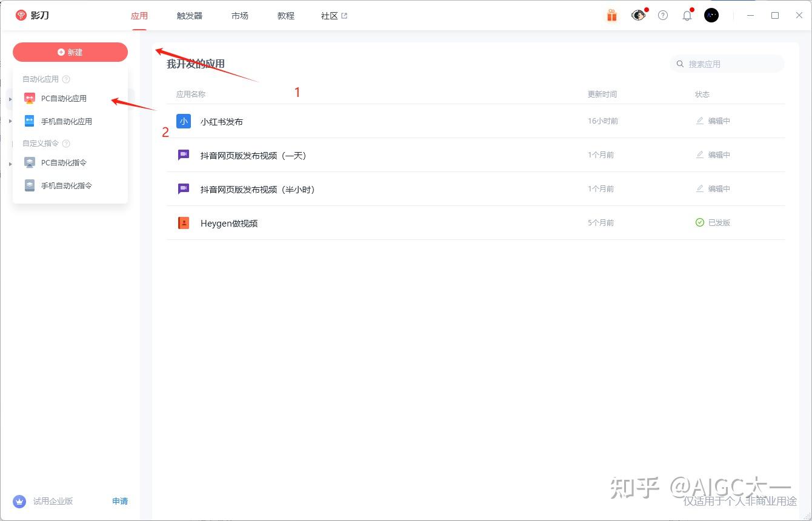Switch to the 触发器 tab
Image resolution: width=812 pixels, height=521 pixels.
pos(190,16)
